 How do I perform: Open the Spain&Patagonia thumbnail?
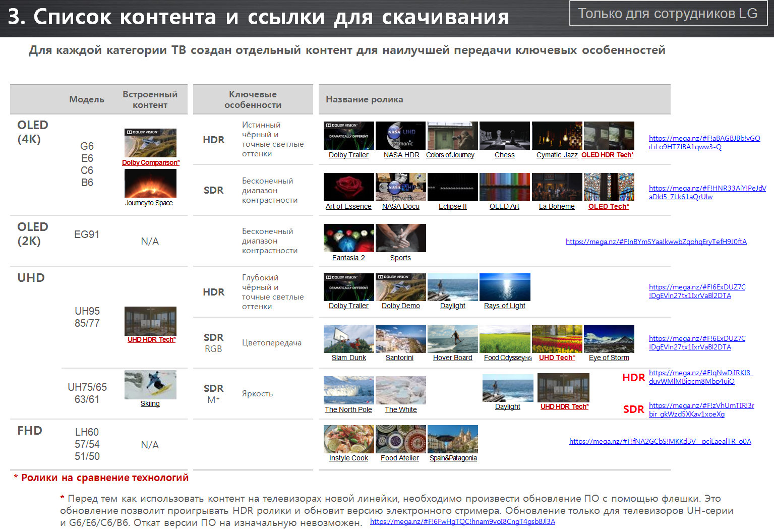coord(452,439)
